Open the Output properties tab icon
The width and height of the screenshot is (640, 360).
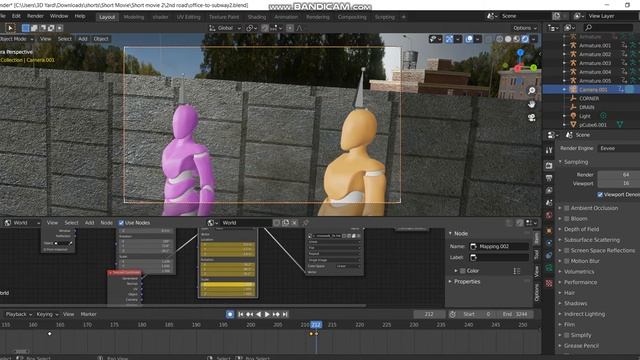click(x=549, y=178)
